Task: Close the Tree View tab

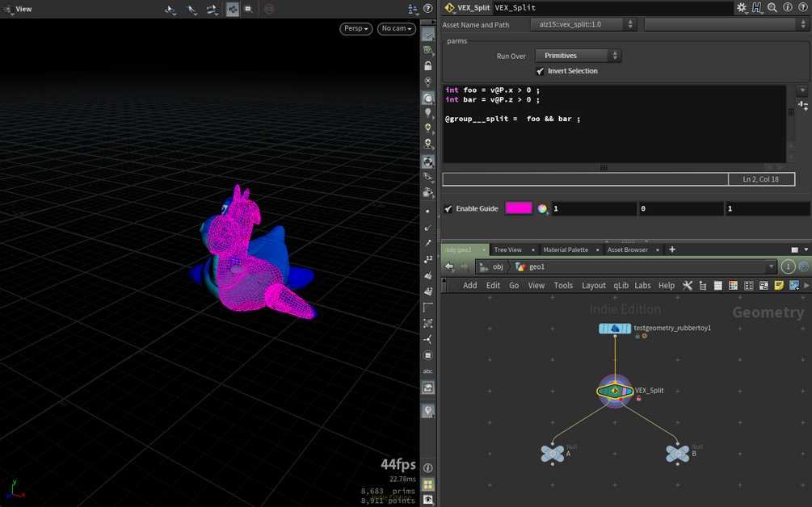Action: click(533, 250)
